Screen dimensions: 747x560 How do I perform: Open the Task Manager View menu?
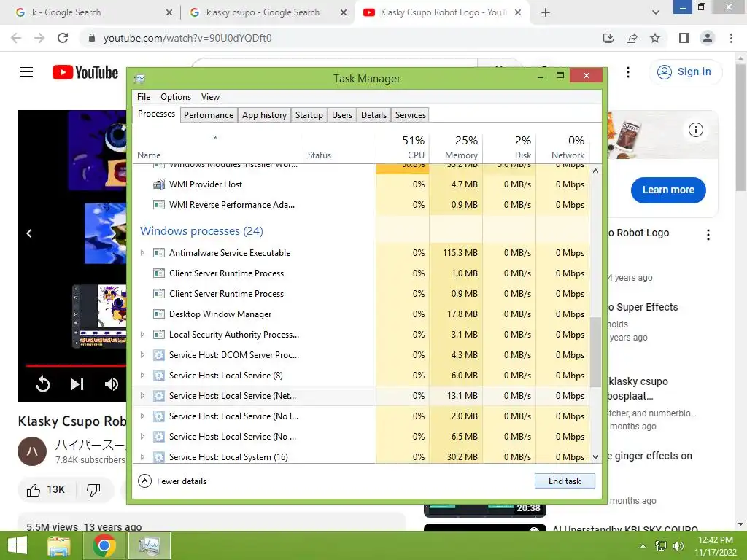point(210,97)
